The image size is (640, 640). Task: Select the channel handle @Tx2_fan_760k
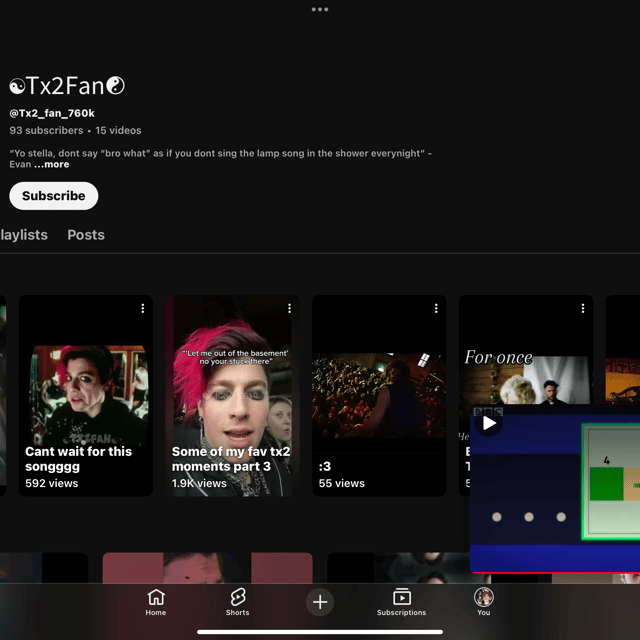[52, 113]
